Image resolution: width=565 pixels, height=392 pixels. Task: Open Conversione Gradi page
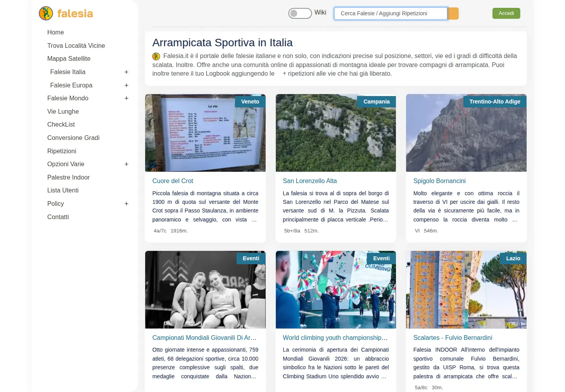pos(73,138)
